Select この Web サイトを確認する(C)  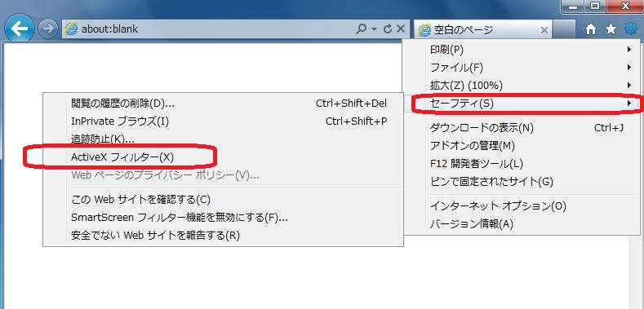click(x=223, y=200)
